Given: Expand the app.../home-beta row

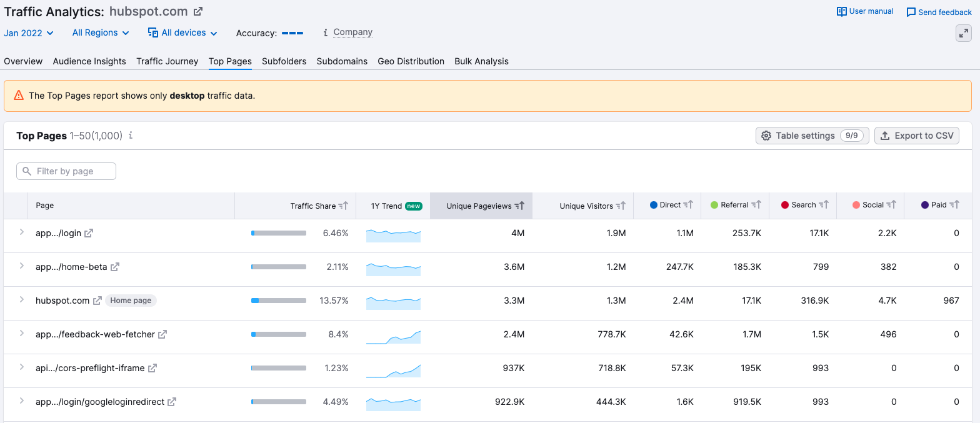Looking at the screenshot, I should coord(21,266).
